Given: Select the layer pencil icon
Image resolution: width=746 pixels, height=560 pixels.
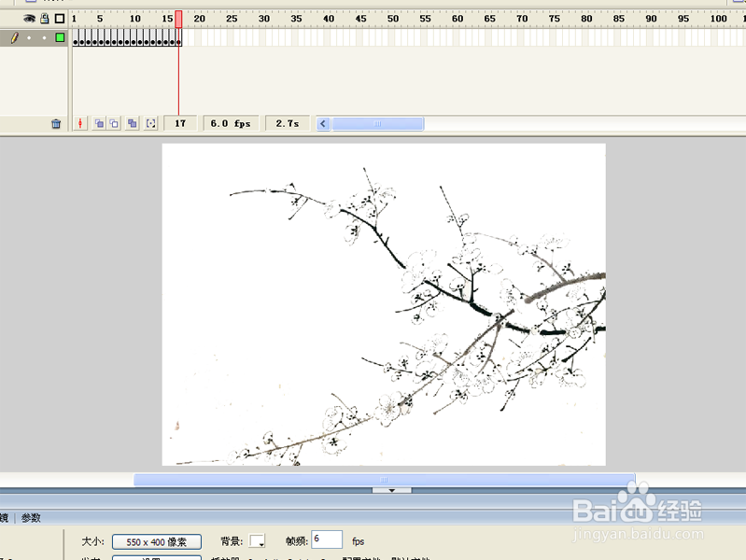Looking at the screenshot, I should click(x=15, y=37).
